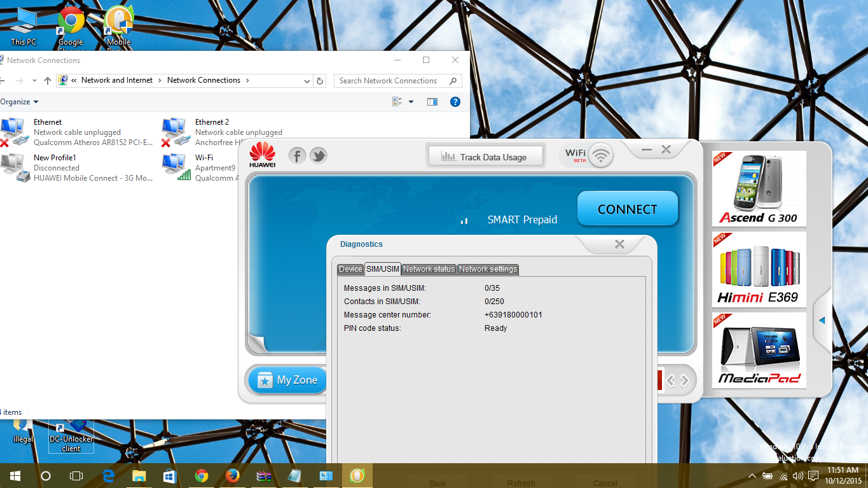Select the Wi-Fi connection
This screenshot has width=868, height=488.
tap(200, 168)
